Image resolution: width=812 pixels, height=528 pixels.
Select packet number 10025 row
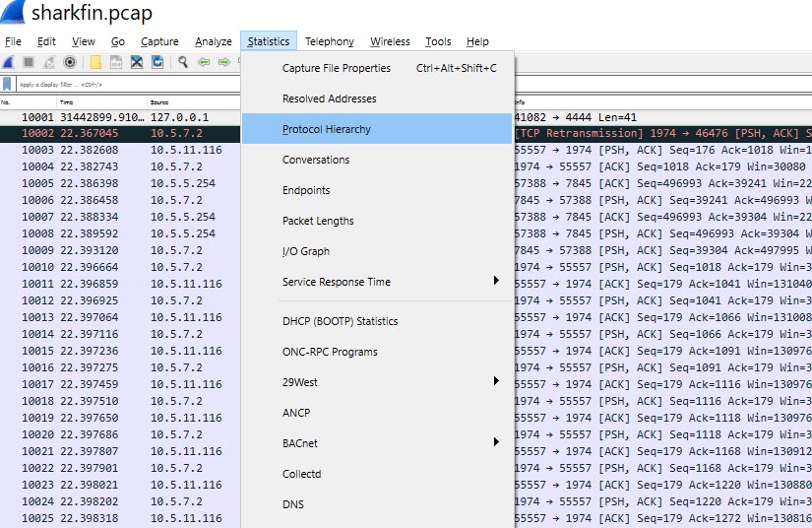click(x=120, y=518)
